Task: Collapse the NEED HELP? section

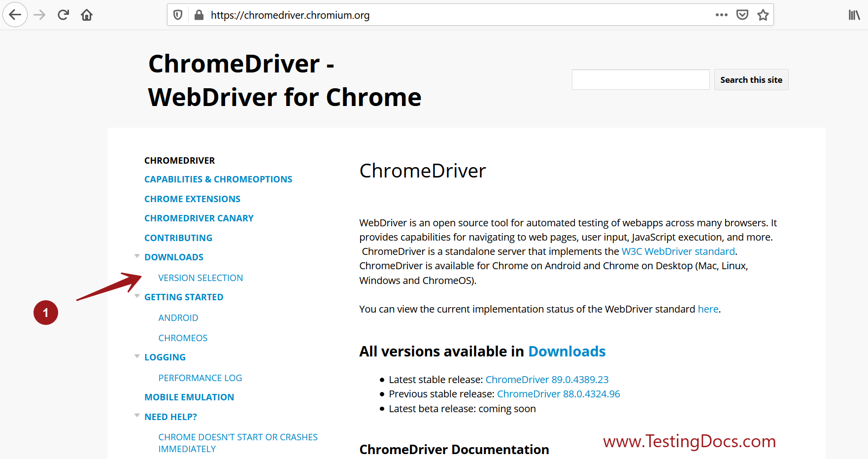Action: pos(137,415)
